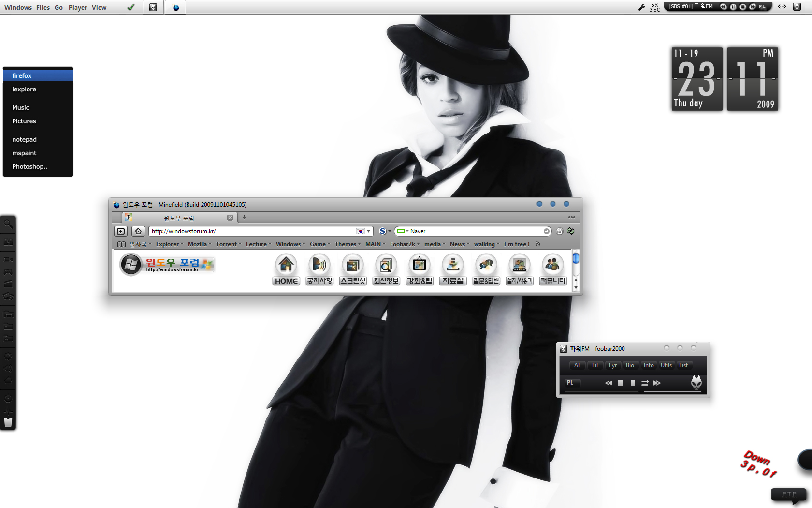Pause playback in foobar2000 window
This screenshot has width=812, height=508.
633,383
